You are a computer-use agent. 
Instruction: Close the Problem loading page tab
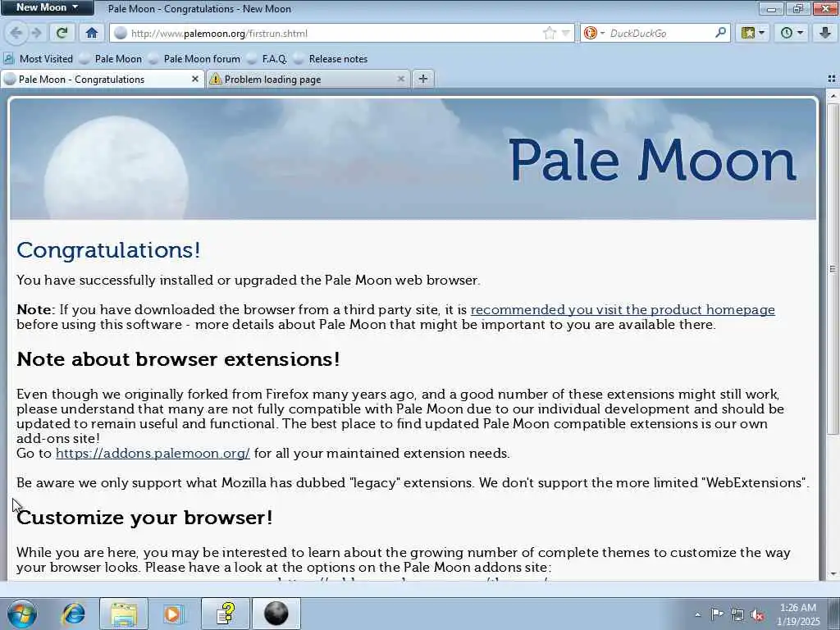click(400, 79)
